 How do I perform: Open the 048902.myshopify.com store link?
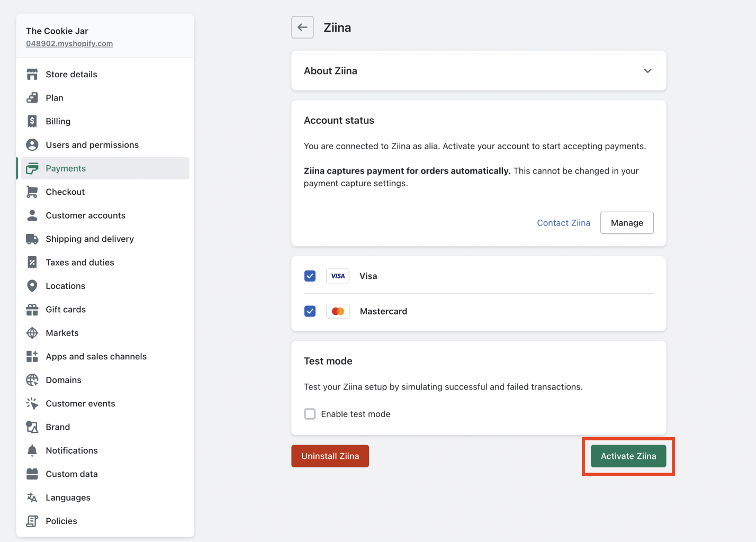69,43
